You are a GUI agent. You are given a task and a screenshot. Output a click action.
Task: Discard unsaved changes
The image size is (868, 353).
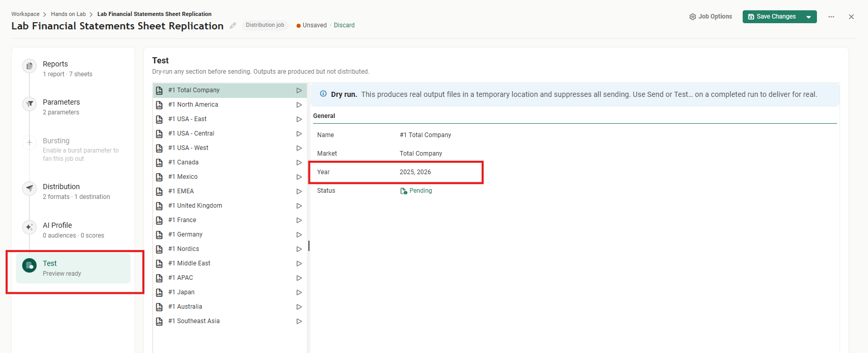click(x=344, y=25)
